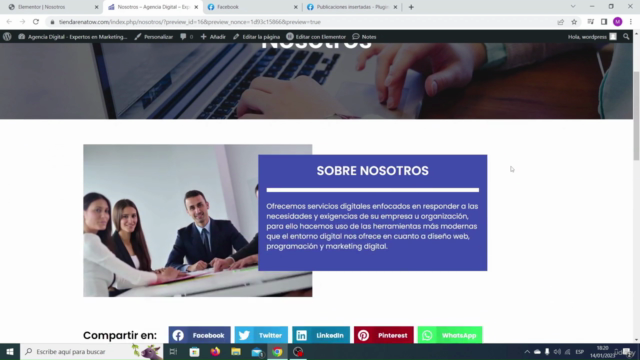Click the SOBRE NOSOTROS heading
This screenshot has width=640, height=360.
[x=373, y=171]
